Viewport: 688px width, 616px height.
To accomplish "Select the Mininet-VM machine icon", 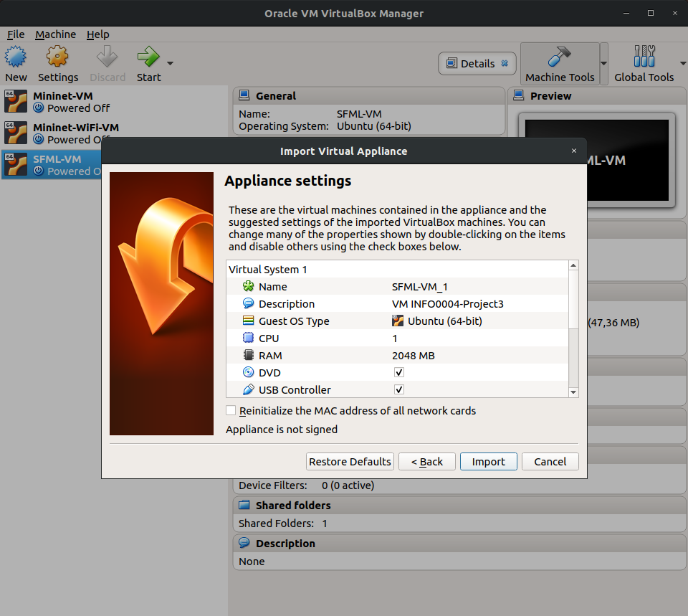I will [16, 102].
